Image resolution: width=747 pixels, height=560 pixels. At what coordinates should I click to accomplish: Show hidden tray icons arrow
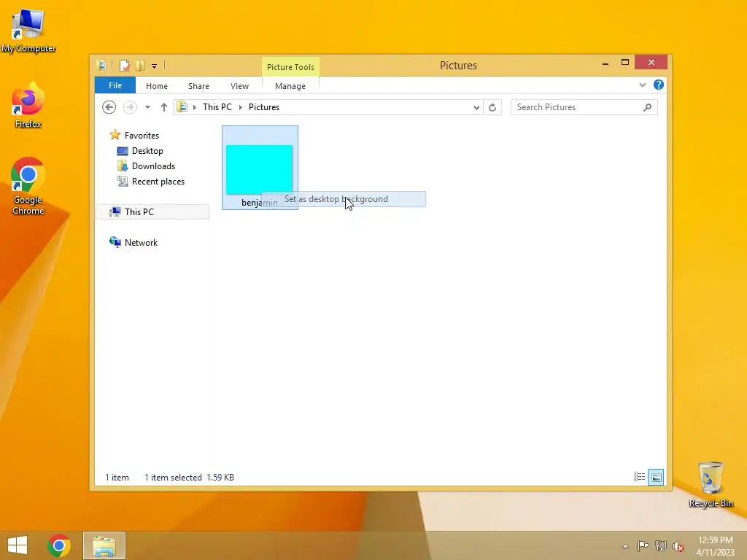click(x=625, y=546)
